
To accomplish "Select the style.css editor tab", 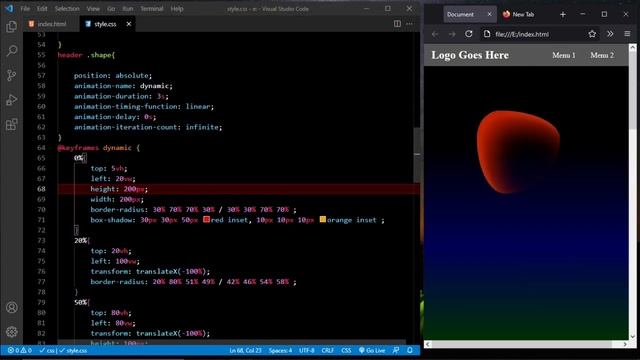I will pos(105,24).
